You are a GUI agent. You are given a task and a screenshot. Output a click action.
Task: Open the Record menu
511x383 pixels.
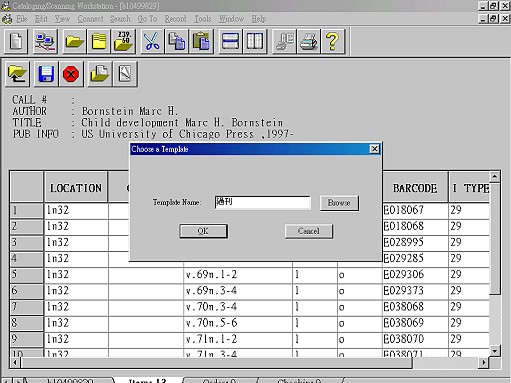[x=176, y=19]
